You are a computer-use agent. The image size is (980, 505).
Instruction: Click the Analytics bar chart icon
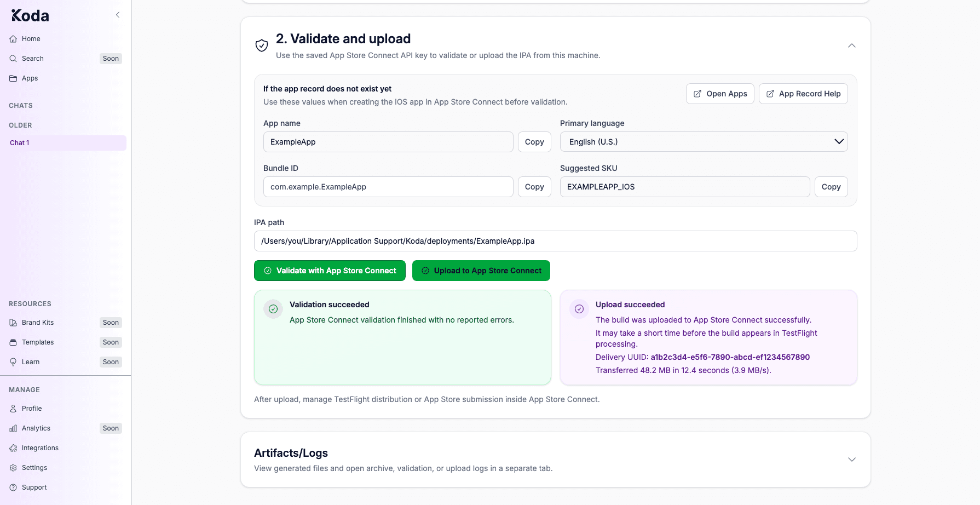pos(13,428)
